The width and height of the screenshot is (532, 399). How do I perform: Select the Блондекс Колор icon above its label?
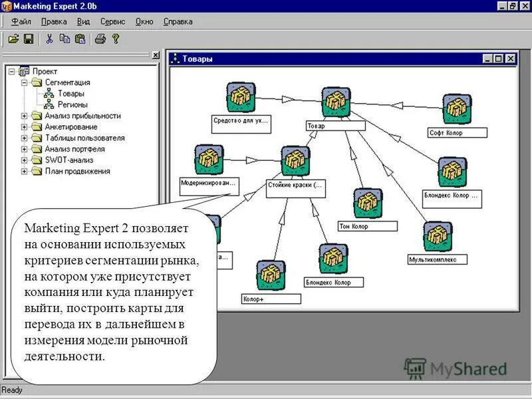[x=333, y=259]
